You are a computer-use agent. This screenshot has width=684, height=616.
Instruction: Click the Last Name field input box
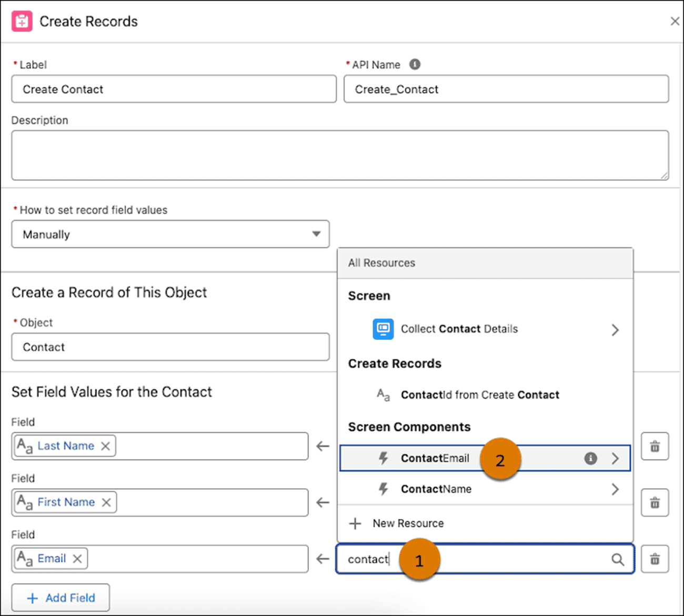point(160,446)
